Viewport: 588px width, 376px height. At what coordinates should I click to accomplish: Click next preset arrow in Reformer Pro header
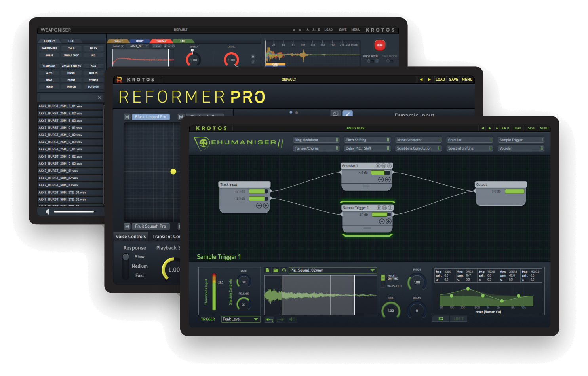(429, 80)
